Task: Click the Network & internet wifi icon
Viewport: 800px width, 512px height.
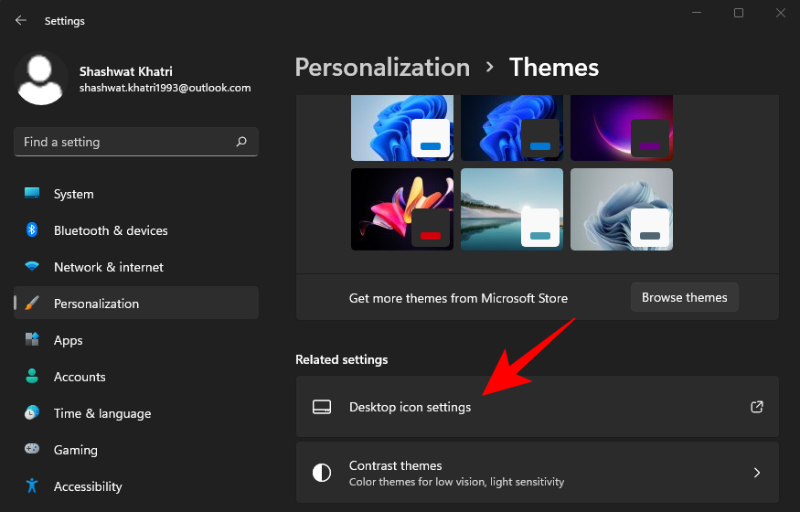Action: (x=32, y=267)
